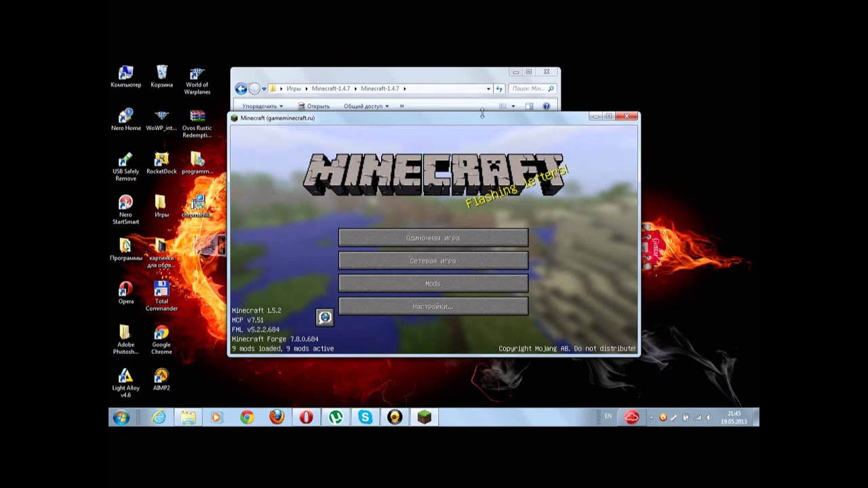The width and height of the screenshot is (868, 488).
Task: Click the Explorer refresh button
Action: tap(499, 89)
